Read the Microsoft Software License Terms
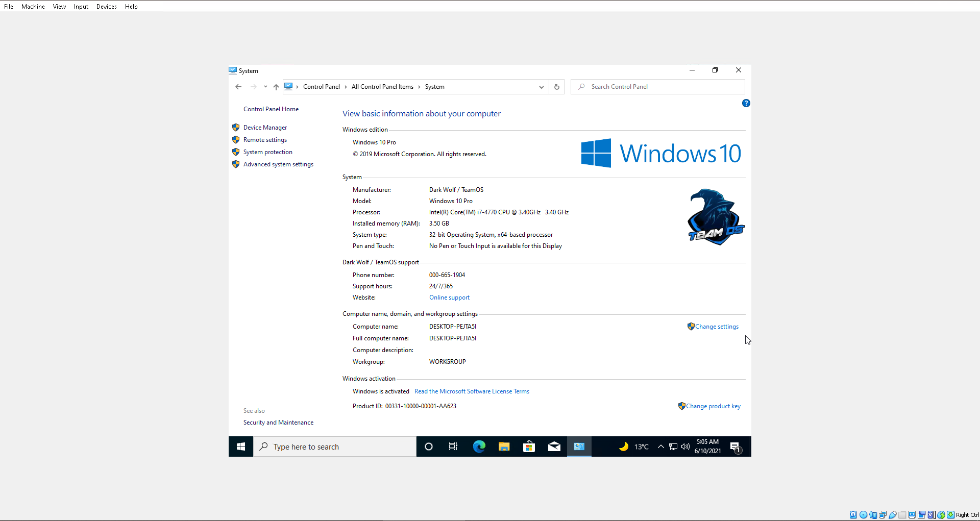 coord(472,391)
